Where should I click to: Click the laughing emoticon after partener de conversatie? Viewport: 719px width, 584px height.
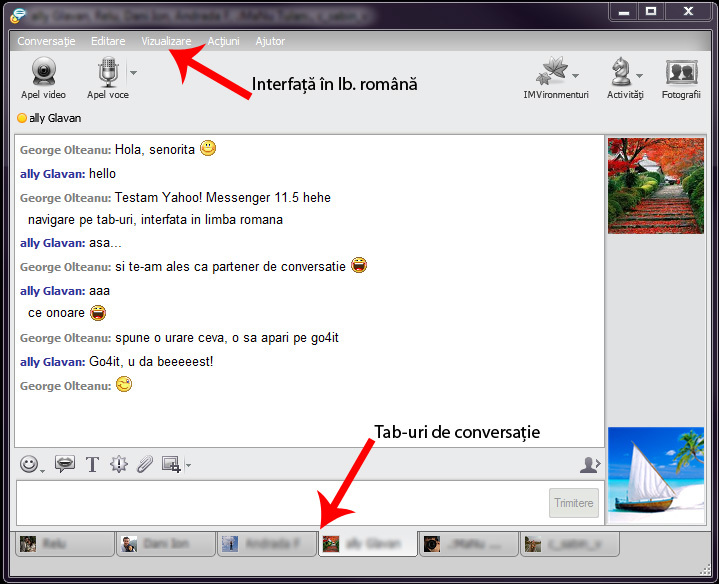click(x=359, y=265)
